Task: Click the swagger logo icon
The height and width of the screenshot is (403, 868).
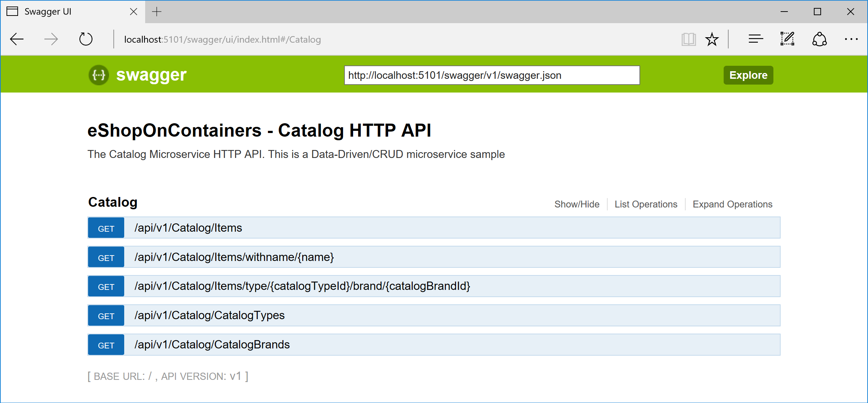Action: tap(99, 75)
